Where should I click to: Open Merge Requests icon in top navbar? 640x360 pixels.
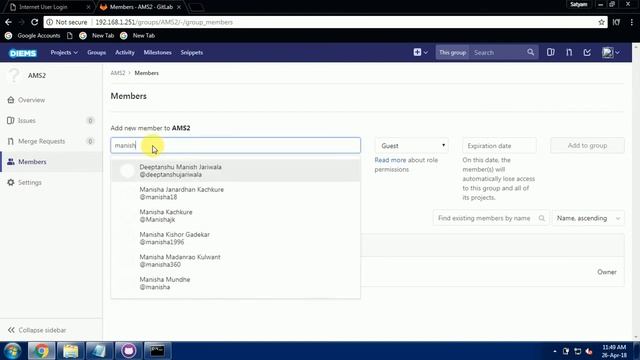569,52
